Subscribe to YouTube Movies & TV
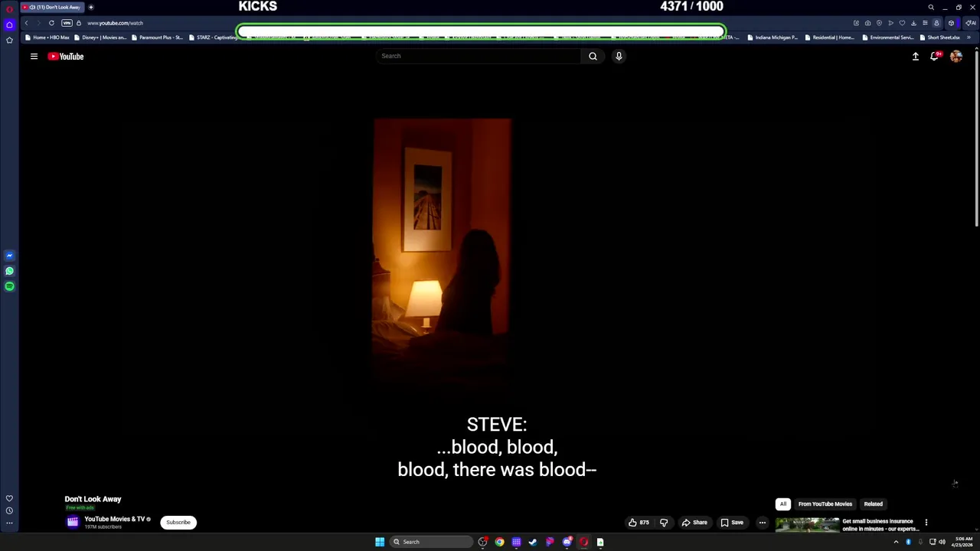 pos(178,523)
